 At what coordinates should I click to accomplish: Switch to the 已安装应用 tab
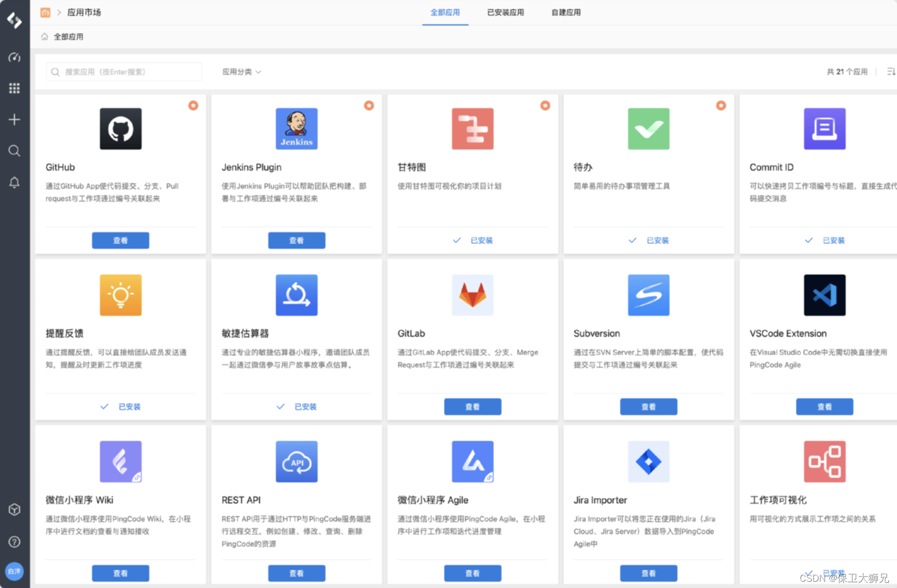tap(505, 12)
